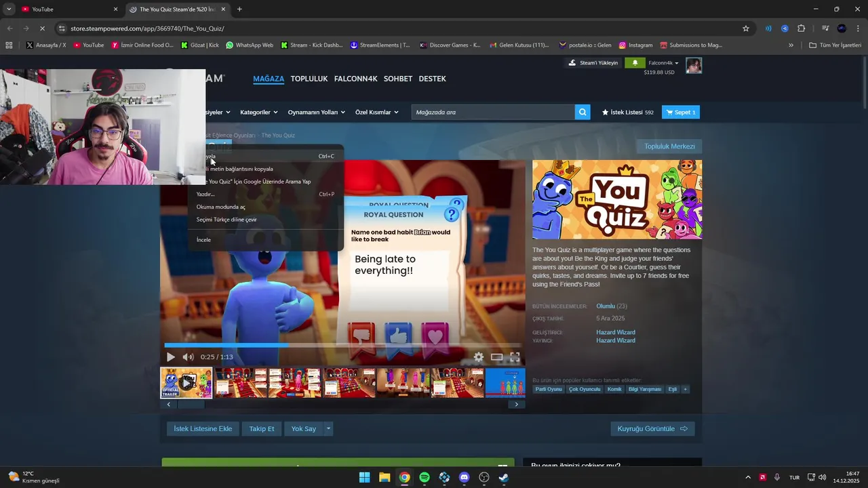Expand the Falconn4k account dropdown

click(664, 63)
